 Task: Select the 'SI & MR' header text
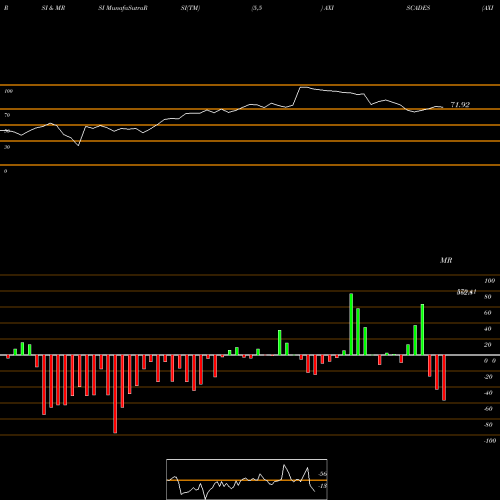[x=53, y=8]
